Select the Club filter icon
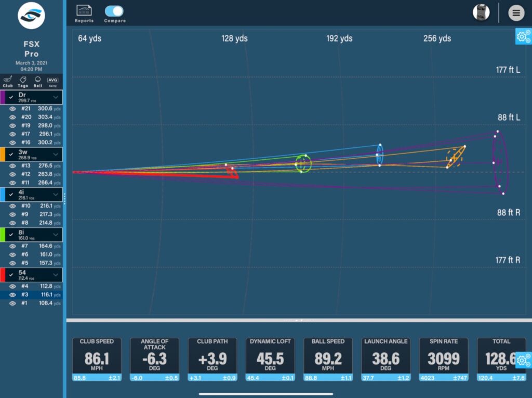Screen dimensions: 532x398 [x=8, y=81]
